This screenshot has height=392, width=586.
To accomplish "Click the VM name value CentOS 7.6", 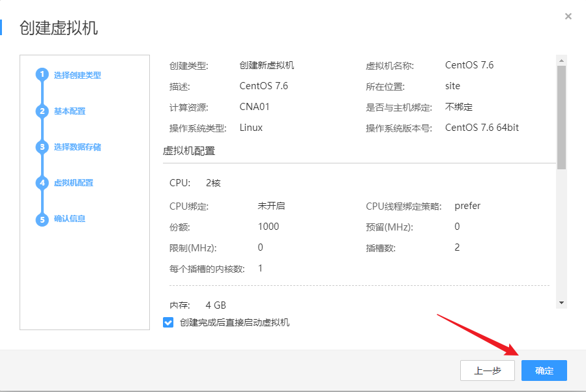I will pyautogui.click(x=469, y=64).
